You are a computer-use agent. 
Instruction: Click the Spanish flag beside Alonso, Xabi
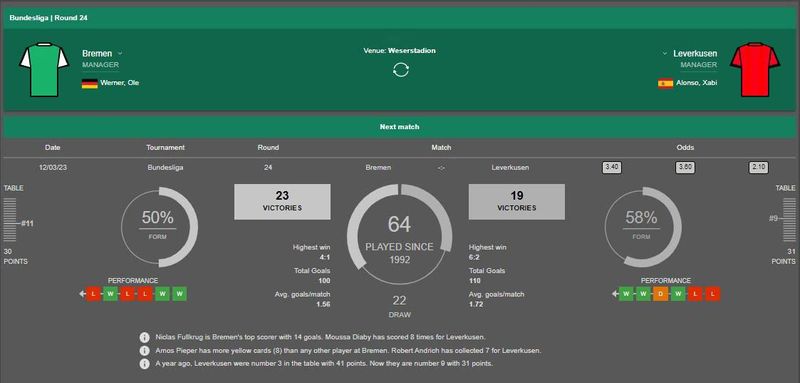tap(665, 83)
